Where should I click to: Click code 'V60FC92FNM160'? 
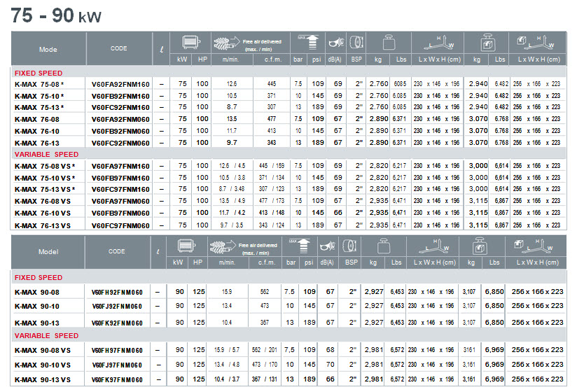click(x=120, y=107)
